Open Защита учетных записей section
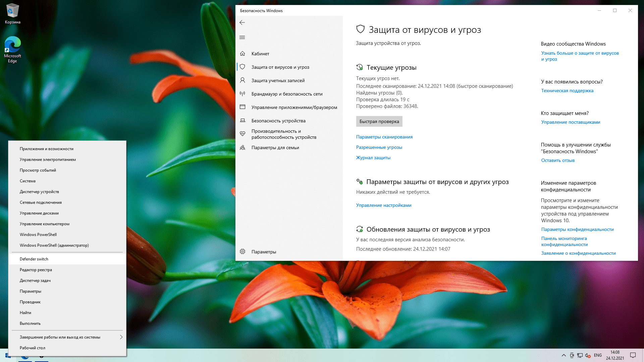The height and width of the screenshot is (362, 644). 278,80
